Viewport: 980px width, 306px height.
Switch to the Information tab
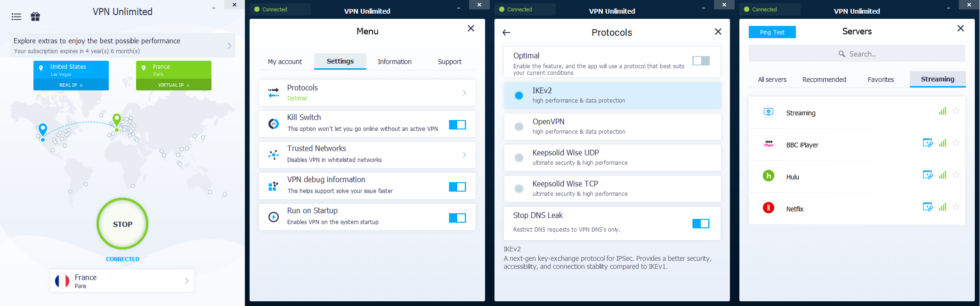[394, 62]
